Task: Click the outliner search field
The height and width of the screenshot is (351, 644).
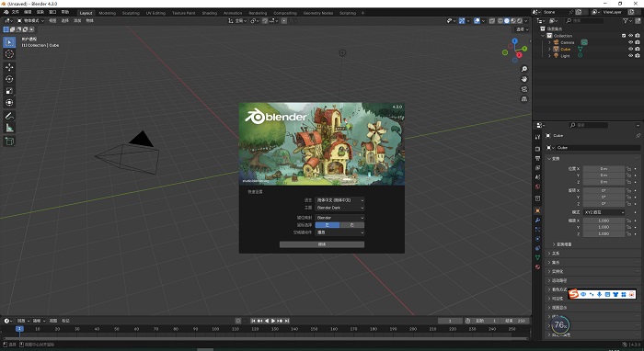Action: tap(584, 20)
